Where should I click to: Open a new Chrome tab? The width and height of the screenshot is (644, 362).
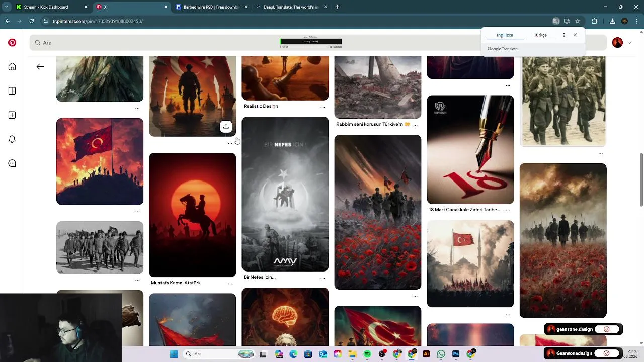click(337, 7)
